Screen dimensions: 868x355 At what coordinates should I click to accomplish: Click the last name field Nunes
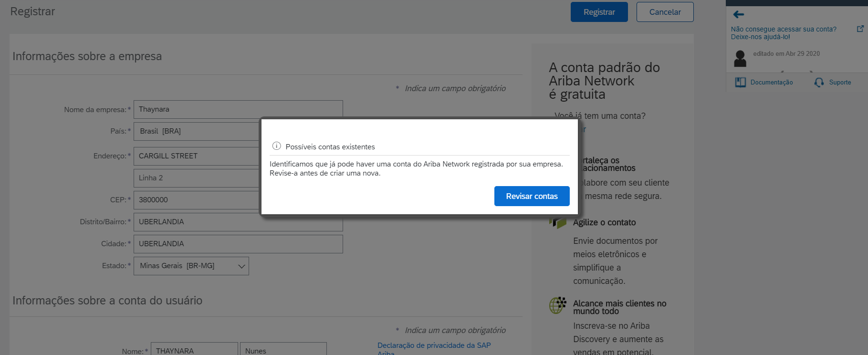[x=283, y=350]
